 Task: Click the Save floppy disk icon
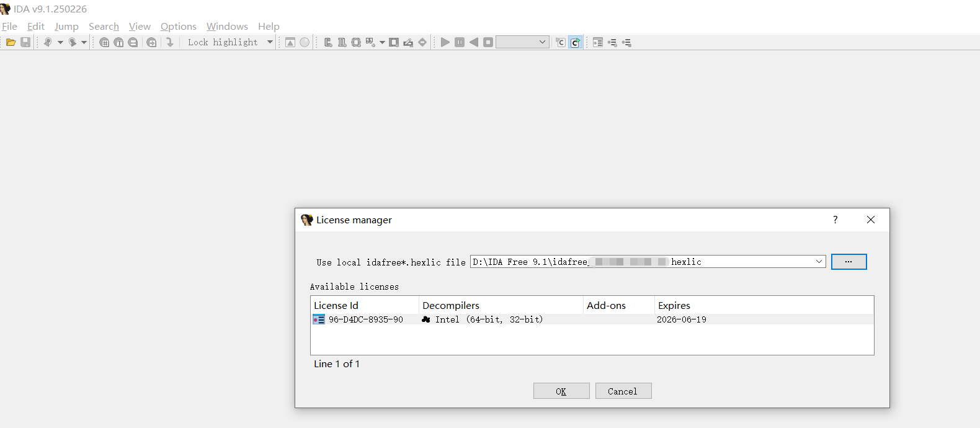point(25,42)
